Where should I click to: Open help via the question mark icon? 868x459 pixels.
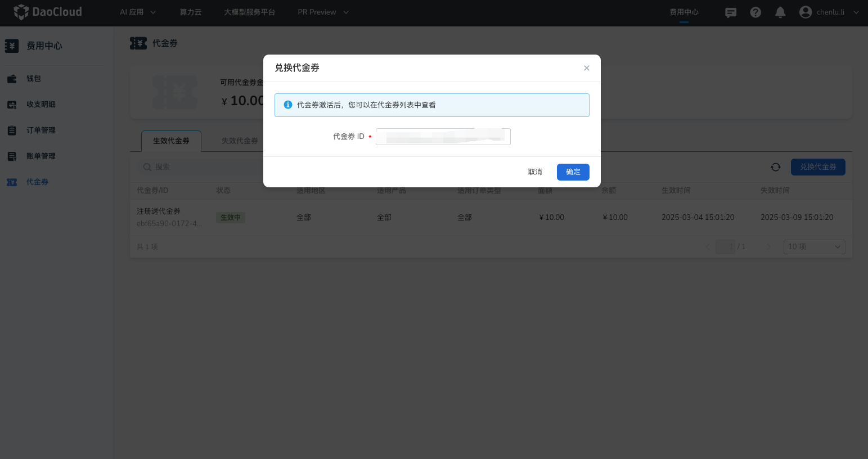pos(755,12)
